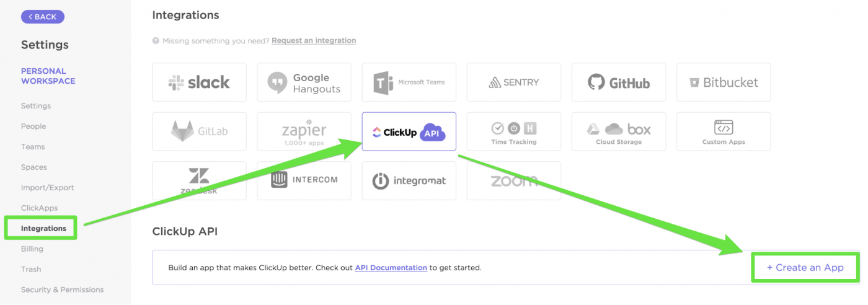This screenshot has width=868, height=305.
Task: Click the Create an App button
Action: (x=805, y=268)
